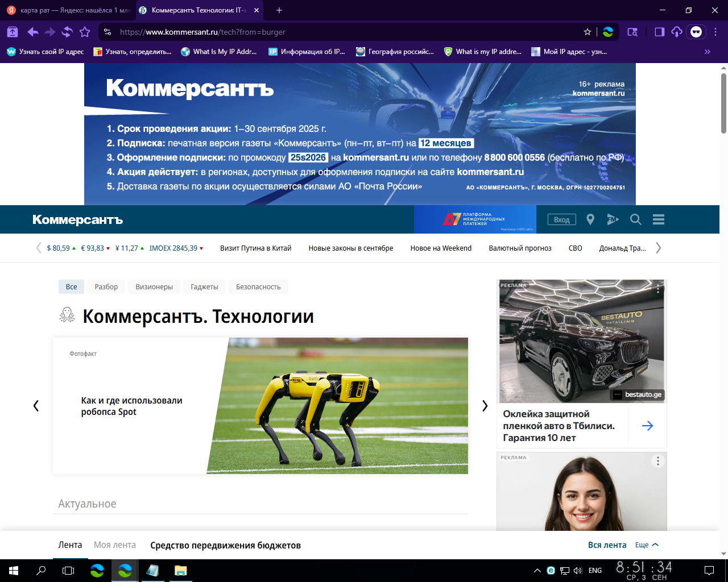The height and width of the screenshot is (582, 728).
Task: Select the Визионеры category filter
Action: 154,286
